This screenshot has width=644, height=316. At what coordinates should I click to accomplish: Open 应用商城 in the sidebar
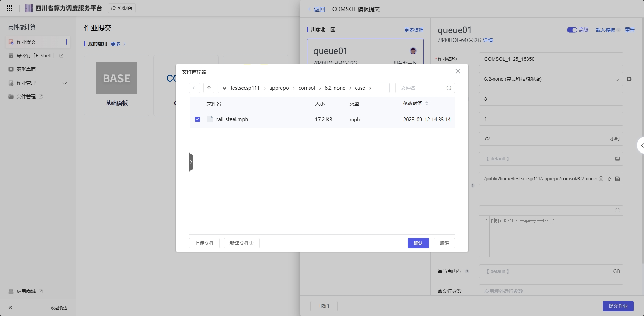(x=26, y=291)
